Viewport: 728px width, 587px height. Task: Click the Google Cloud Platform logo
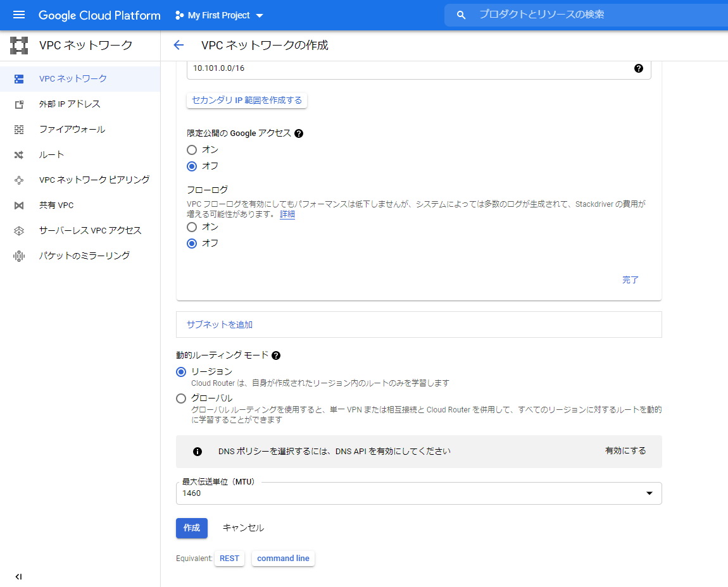(x=99, y=15)
